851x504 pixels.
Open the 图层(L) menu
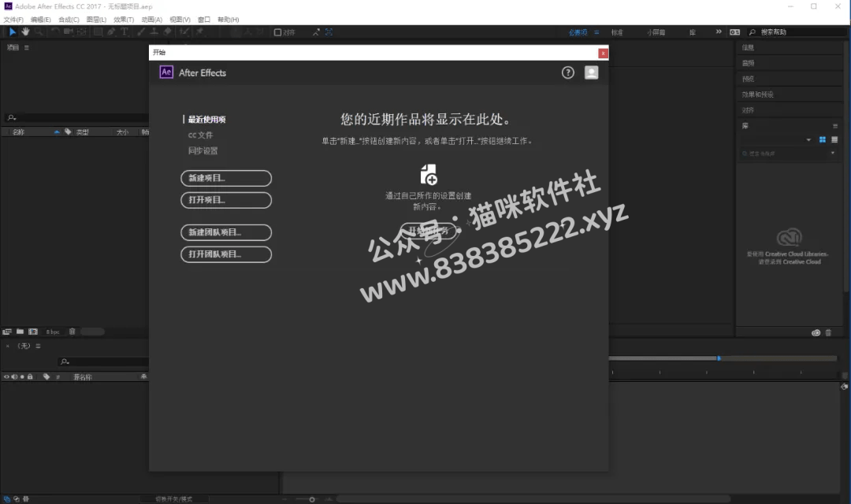[x=97, y=20]
